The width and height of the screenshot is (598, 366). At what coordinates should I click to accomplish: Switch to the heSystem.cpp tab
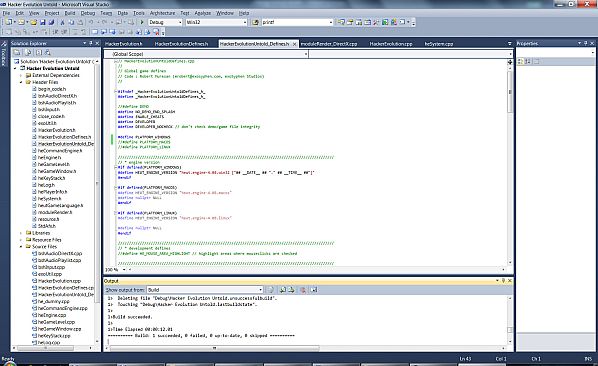[x=439, y=44]
